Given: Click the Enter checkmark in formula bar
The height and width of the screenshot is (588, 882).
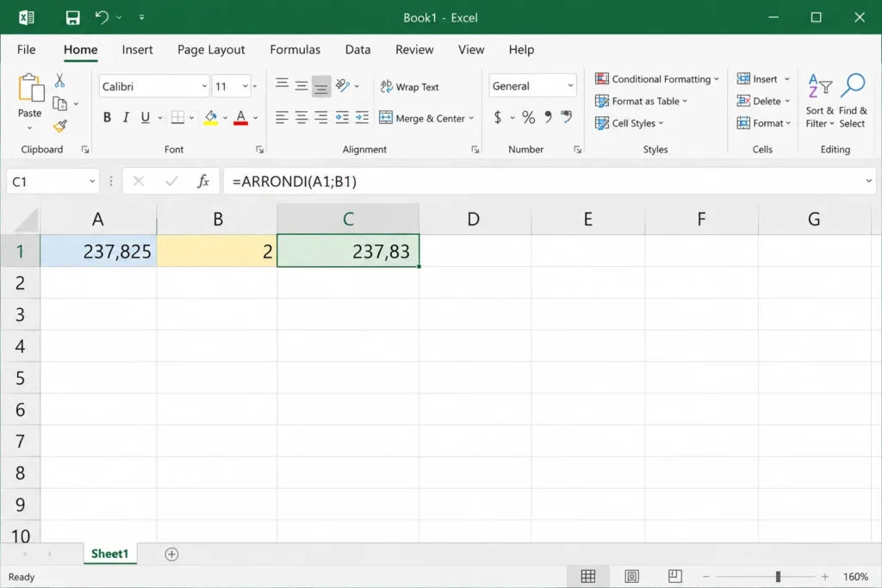Looking at the screenshot, I should coord(172,181).
